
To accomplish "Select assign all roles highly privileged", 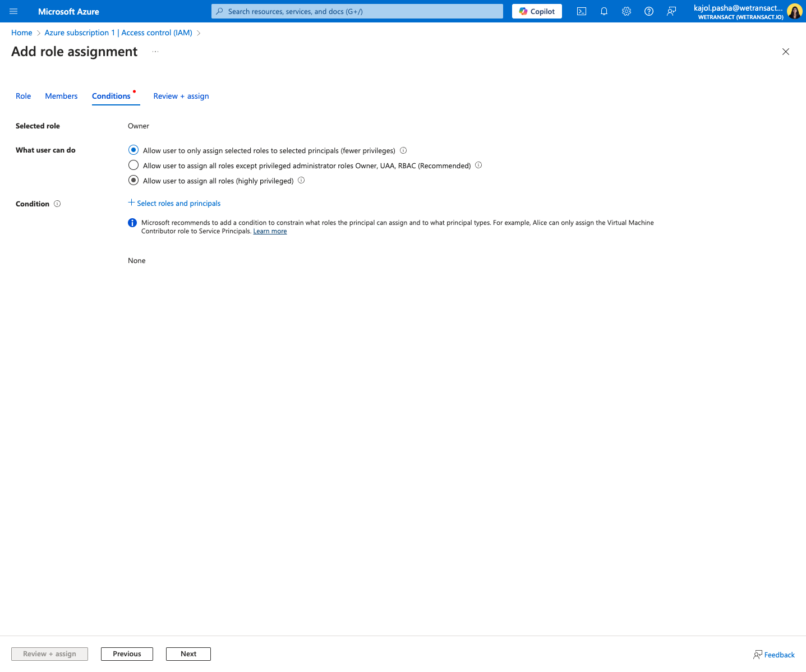I will tap(133, 181).
